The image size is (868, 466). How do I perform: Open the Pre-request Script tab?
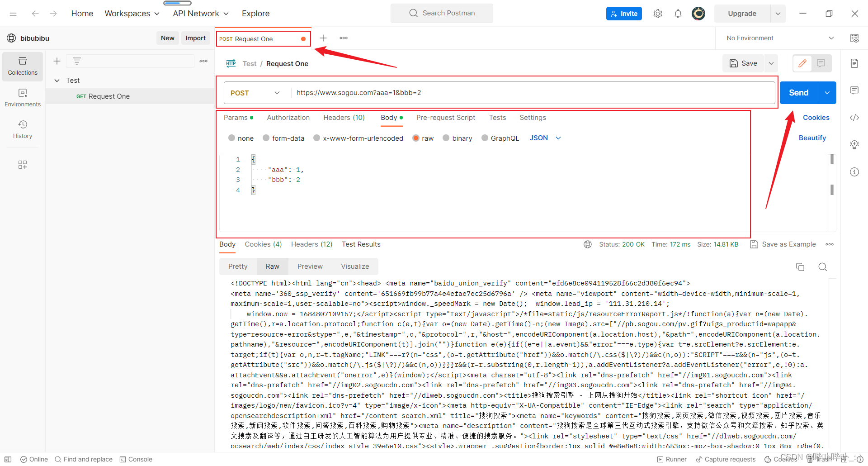pos(446,118)
